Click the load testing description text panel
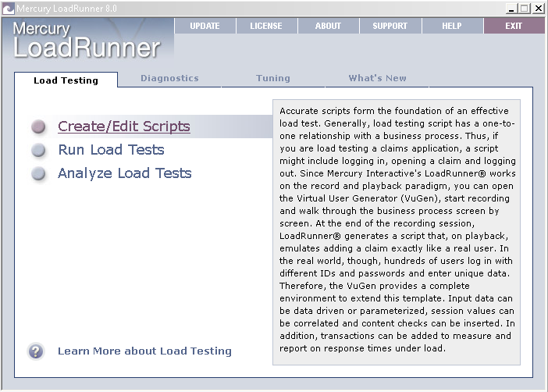This screenshot has width=548, height=392. pos(396,230)
